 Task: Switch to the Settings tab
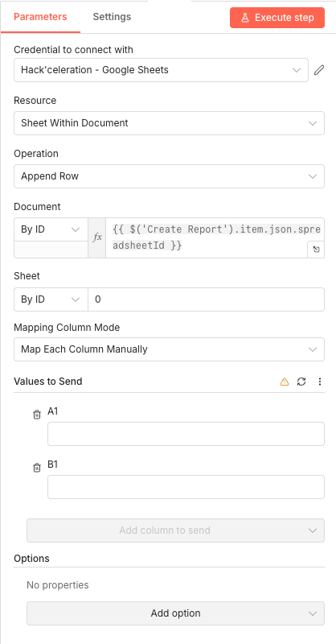point(112,17)
